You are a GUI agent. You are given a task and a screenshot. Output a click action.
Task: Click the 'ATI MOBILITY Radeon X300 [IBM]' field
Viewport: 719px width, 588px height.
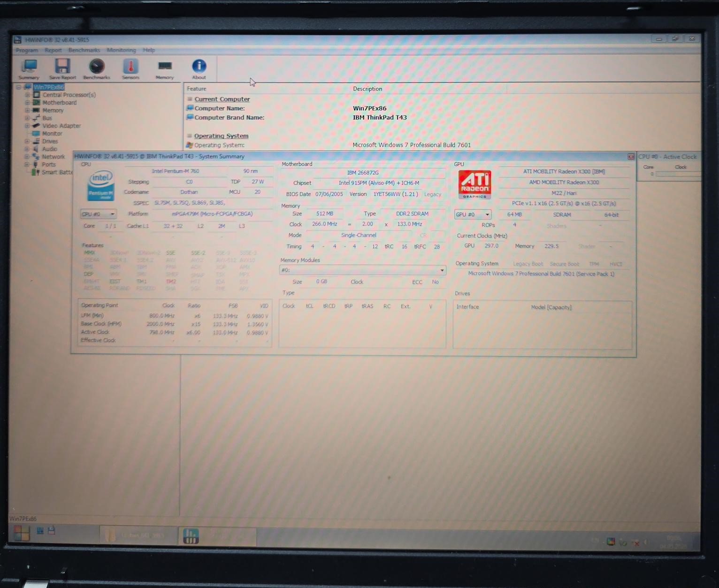(564, 172)
